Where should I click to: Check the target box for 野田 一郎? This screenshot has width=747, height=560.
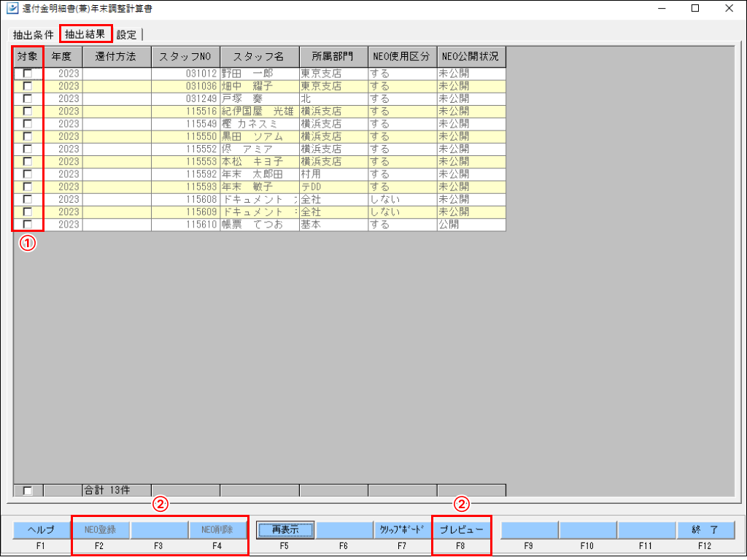click(x=28, y=74)
